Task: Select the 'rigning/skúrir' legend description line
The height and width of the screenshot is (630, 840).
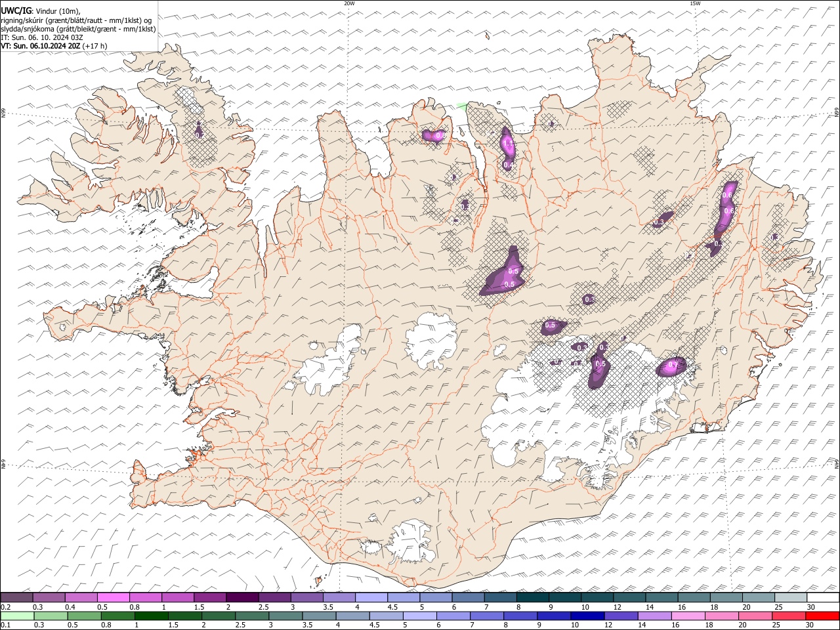Action: point(76,20)
